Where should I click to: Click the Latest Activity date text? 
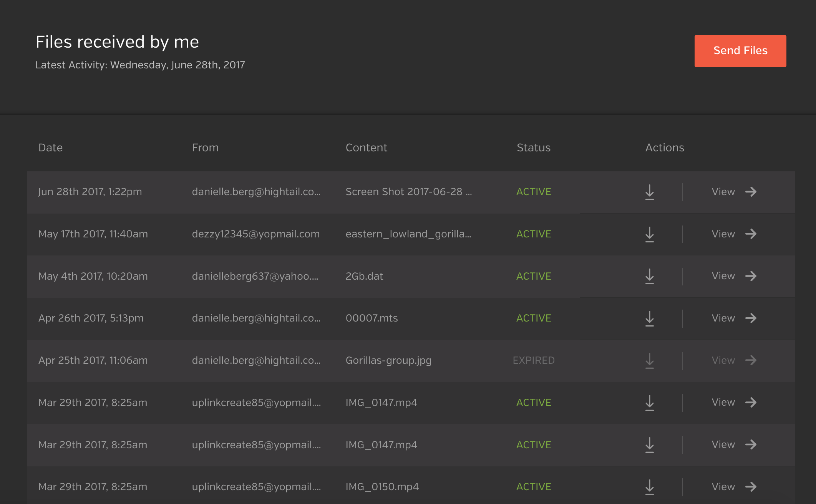click(140, 65)
